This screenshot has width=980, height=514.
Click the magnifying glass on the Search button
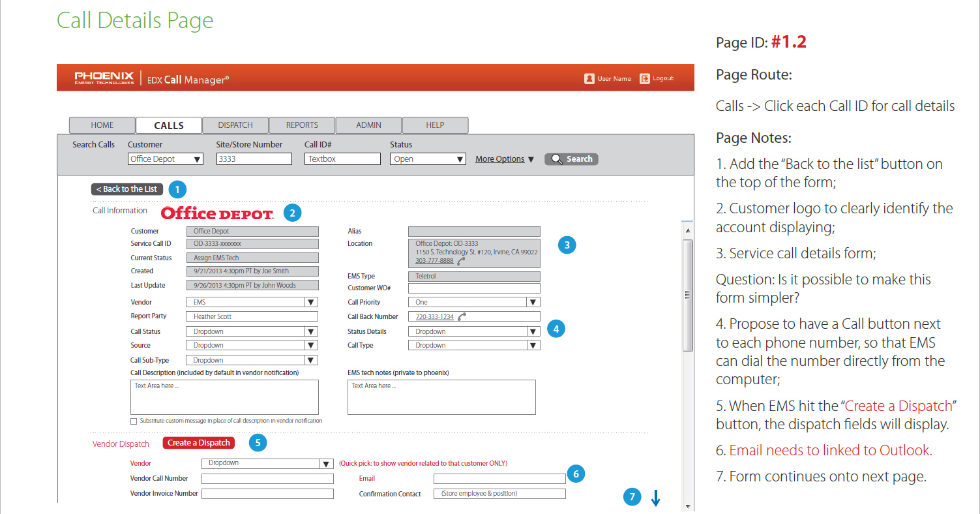pyautogui.click(x=557, y=159)
